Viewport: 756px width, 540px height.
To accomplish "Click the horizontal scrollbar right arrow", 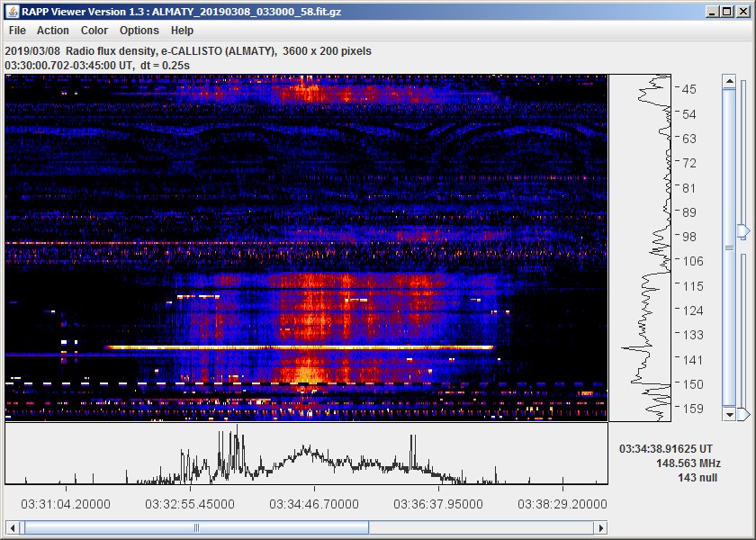I will pyautogui.click(x=602, y=527).
